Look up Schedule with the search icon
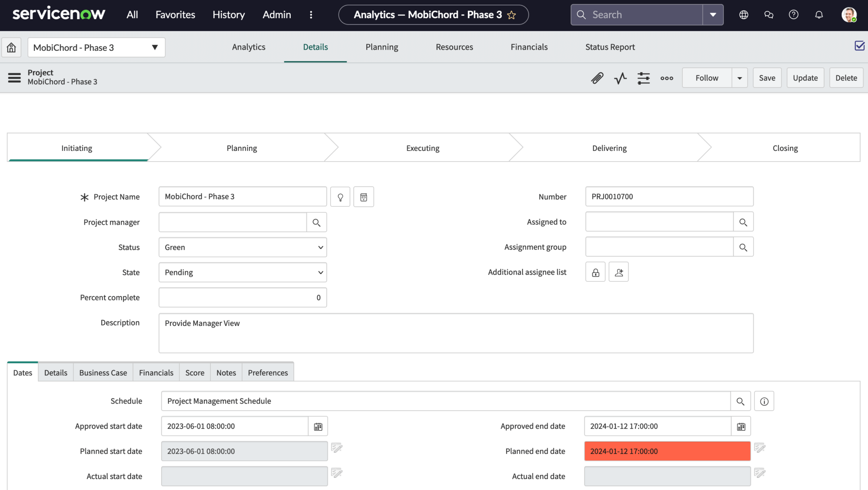The width and height of the screenshot is (868, 490). click(x=740, y=401)
